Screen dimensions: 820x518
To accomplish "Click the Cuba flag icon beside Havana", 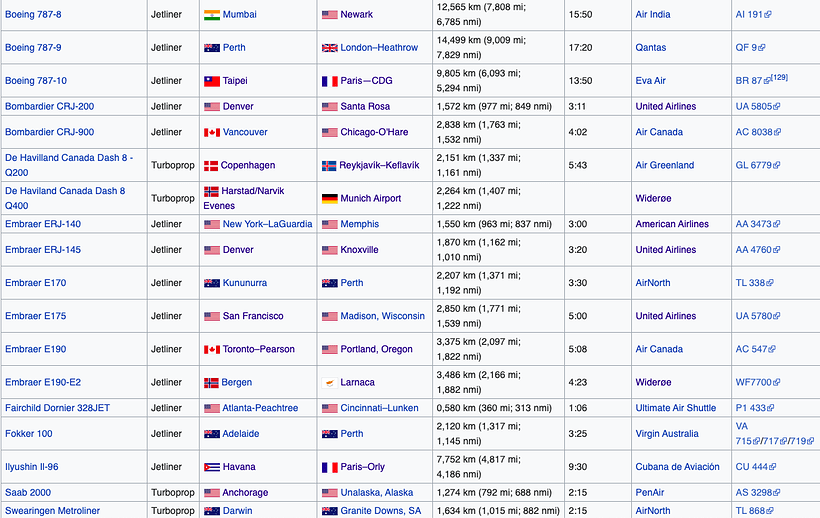I will tap(212, 467).
